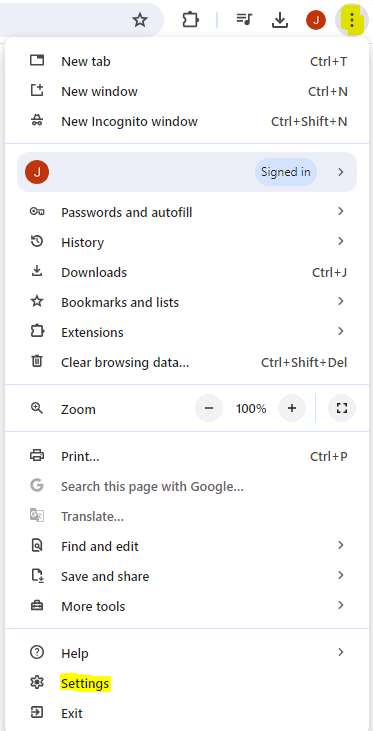Click the New window icon

click(x=37, y=90)
